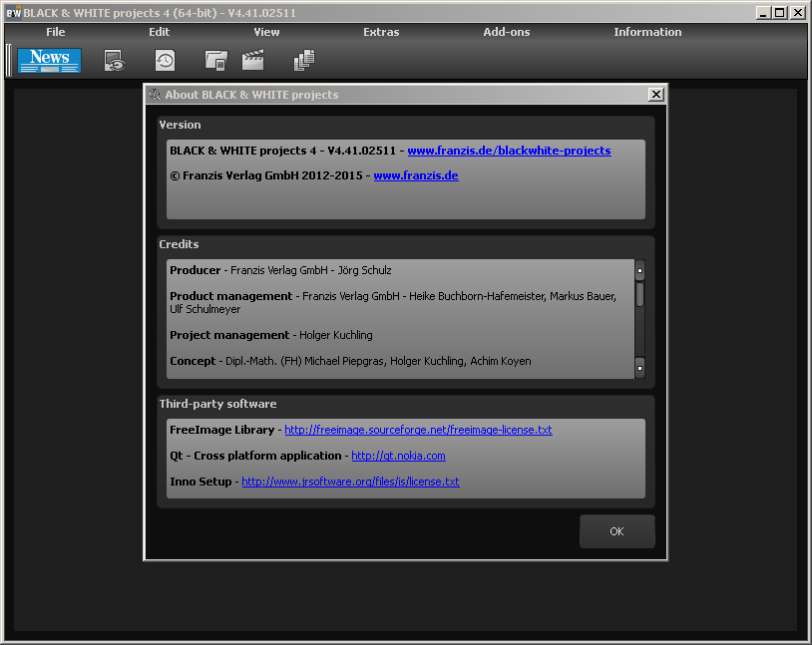Viewport: 812px width, 645px height.
Task: Click the 'Inno Setup' label
Action: (x=201, y=482)
